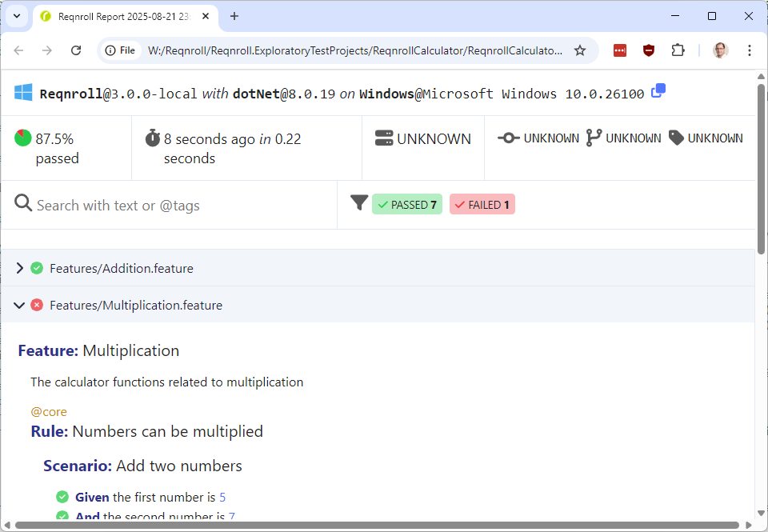Click the tag icon beside UNKNOWN
Screen dimensions: 768x532
676,138
